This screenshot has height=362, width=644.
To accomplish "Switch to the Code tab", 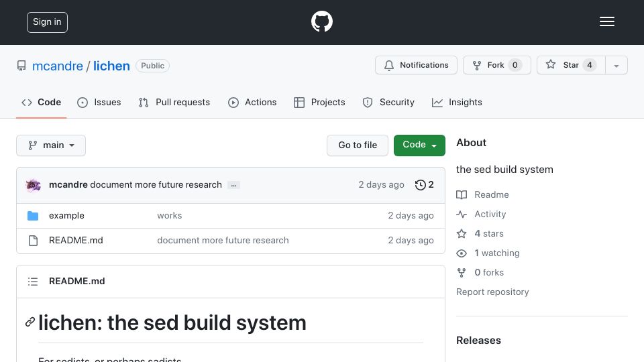I will (42, 102).
